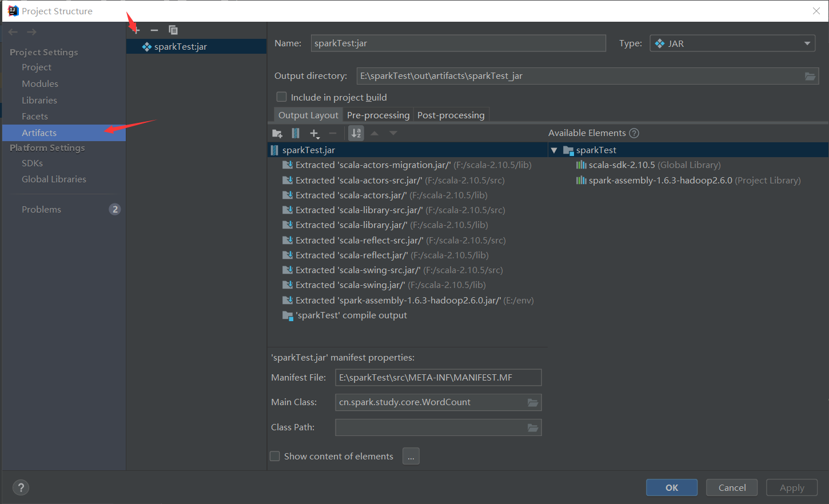Open the artifact Type dropdown
829x504 pixels.
[807, 43]
